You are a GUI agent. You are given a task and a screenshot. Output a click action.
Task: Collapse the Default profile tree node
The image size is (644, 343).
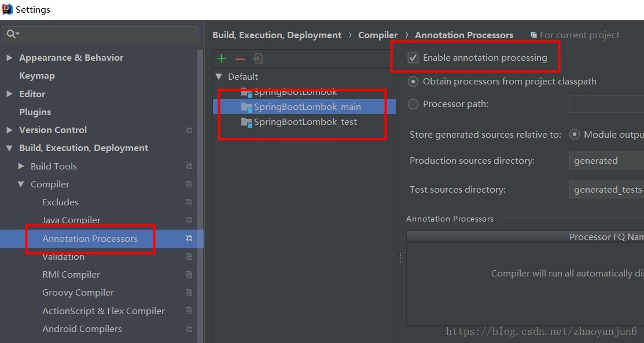point(219,76)
